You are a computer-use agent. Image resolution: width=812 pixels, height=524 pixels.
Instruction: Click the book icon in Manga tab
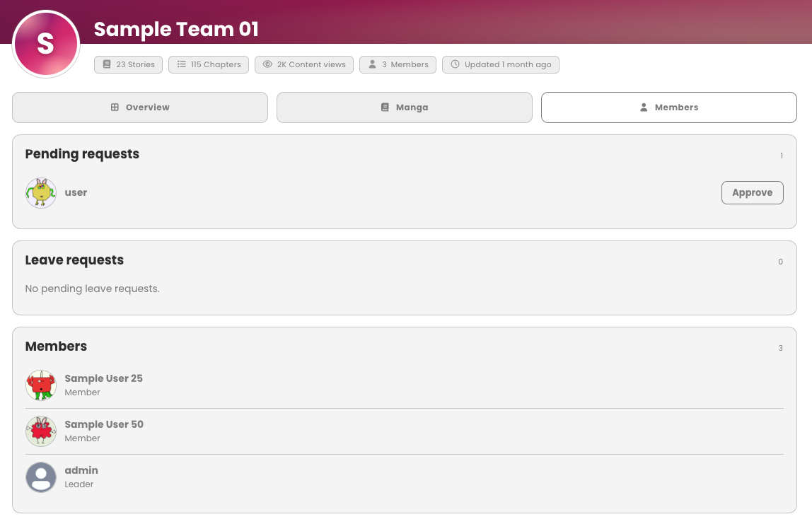(385, 107)
